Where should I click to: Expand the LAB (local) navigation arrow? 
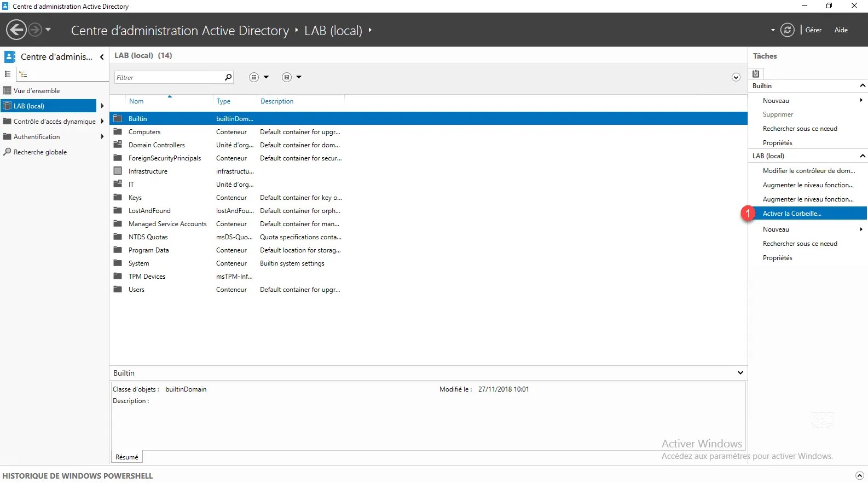[102, 106]
